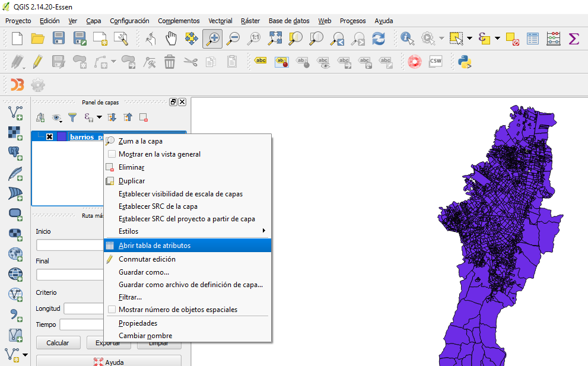Click the delete/trash icon in the digitizing toolbar
The width and height of the screenshot is (588, 366).
[x=170, y=61]
